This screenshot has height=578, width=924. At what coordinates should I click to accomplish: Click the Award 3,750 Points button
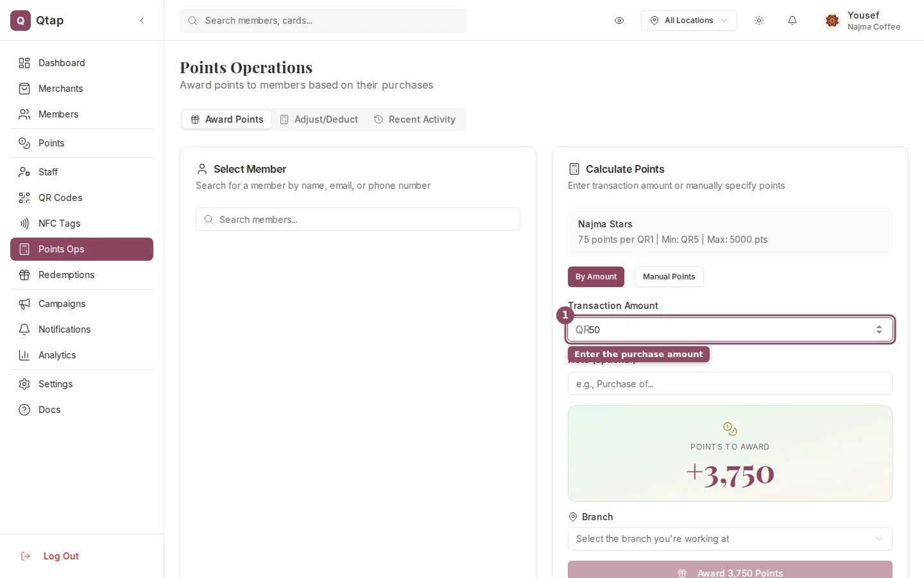coord(730,570)
